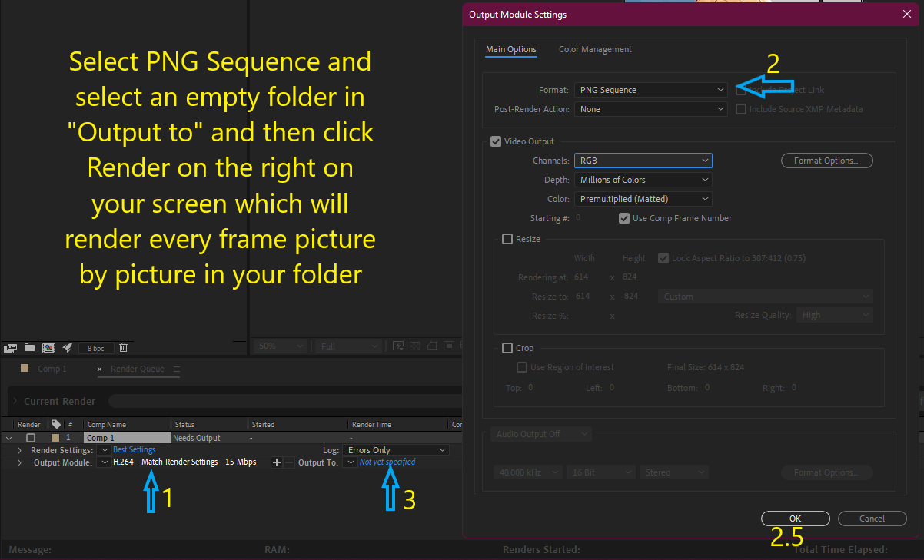
Task: Click the Status column header
Action: [x=184, y=424]
